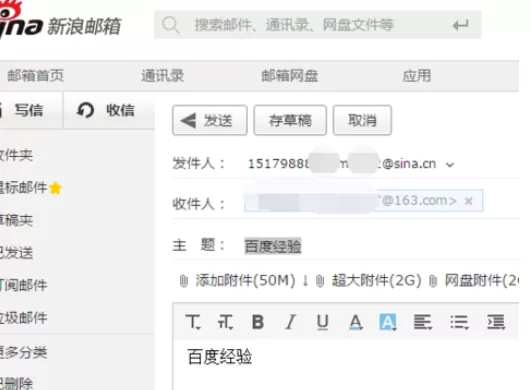Click the star icon next to 星标邮件
Screen dimensions: 531x390
56,188
